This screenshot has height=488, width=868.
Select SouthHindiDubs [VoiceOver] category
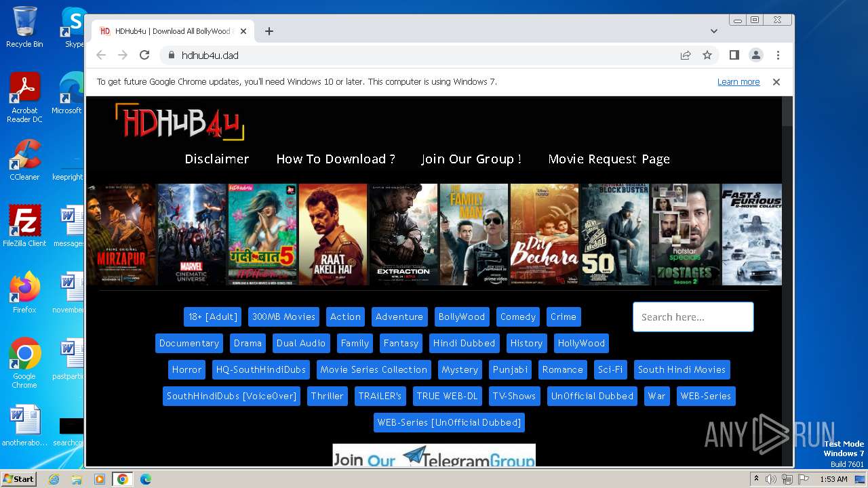coord(231,396)
